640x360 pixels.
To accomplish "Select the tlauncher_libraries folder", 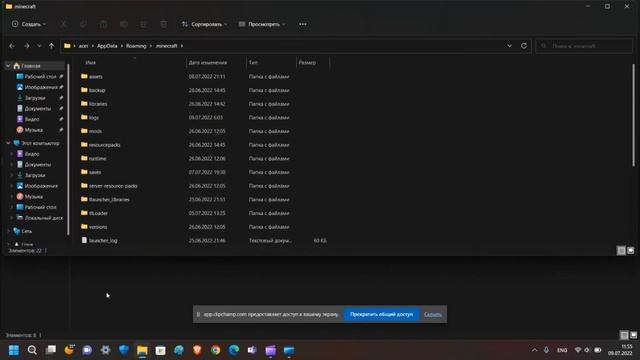I will 109,200.
